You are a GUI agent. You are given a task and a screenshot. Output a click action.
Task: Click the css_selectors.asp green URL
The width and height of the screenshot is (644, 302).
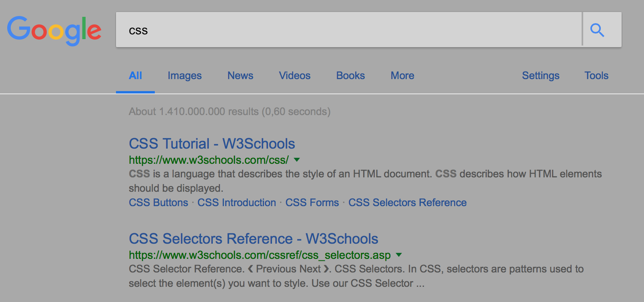click(260, 255)
